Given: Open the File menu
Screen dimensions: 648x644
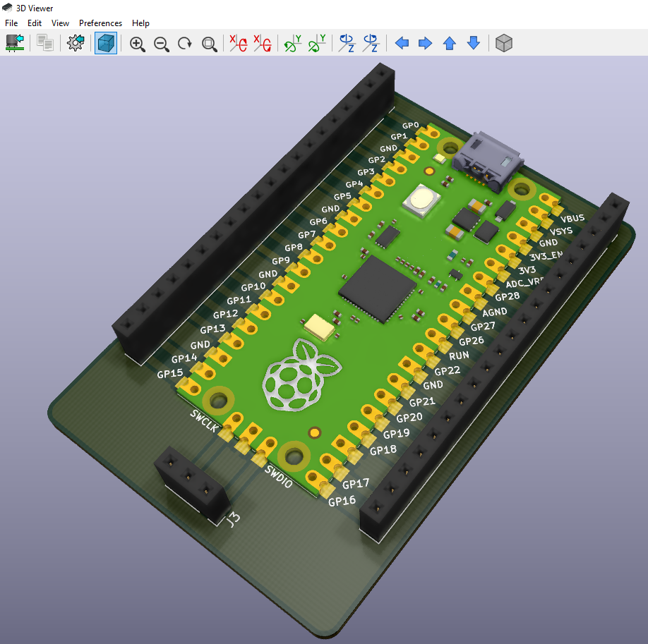Looking at the screenshot, I should click(x=11, y=23).
